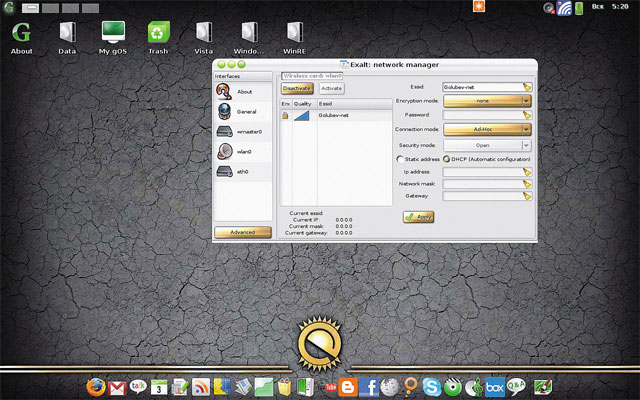Select the Static address radio button
The image size is (640, 400).
400,159
